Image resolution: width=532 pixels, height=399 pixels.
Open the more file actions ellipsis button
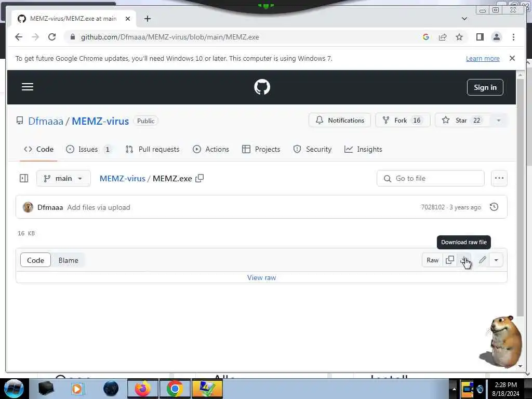click(499, 178)
